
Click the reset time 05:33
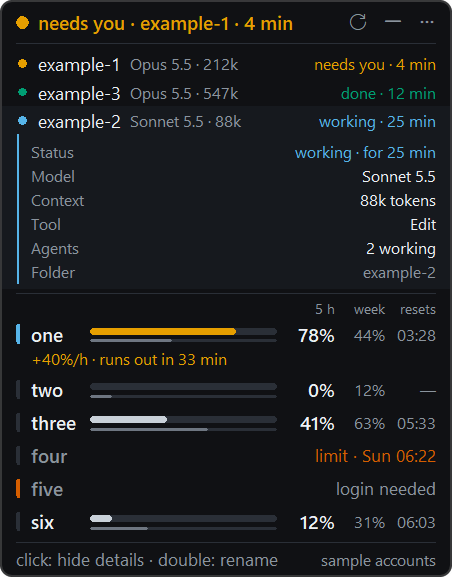(x=416, y=424)
